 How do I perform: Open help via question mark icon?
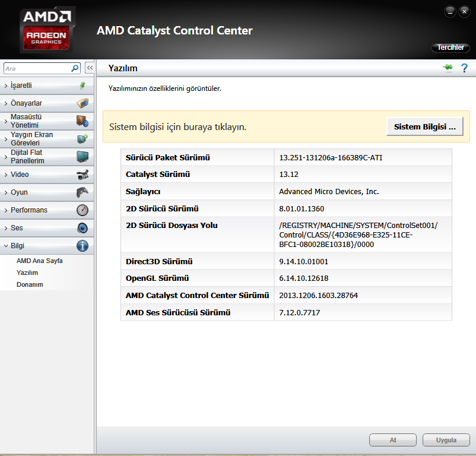[464, 68]
